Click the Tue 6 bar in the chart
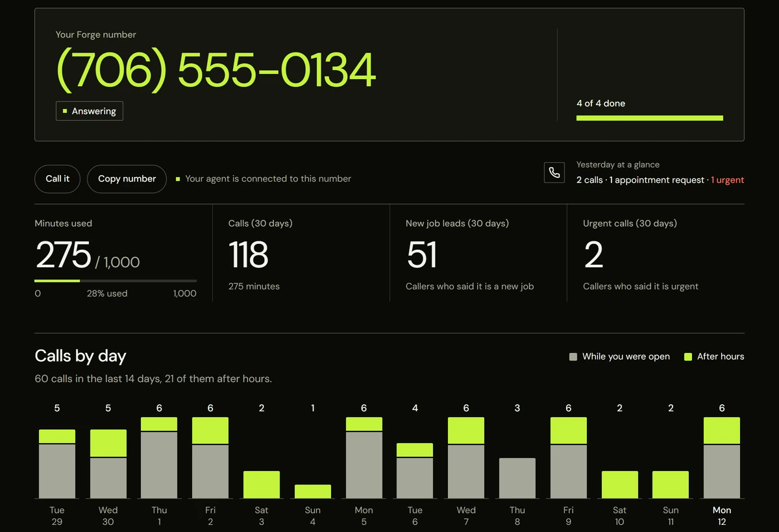Viewport: 779px width, 532px height. coord(415,471)
